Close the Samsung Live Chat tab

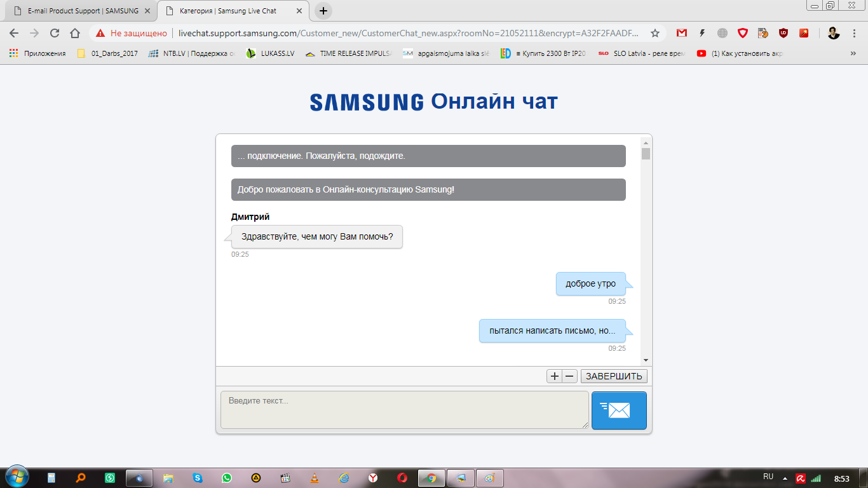click(299, 11)
